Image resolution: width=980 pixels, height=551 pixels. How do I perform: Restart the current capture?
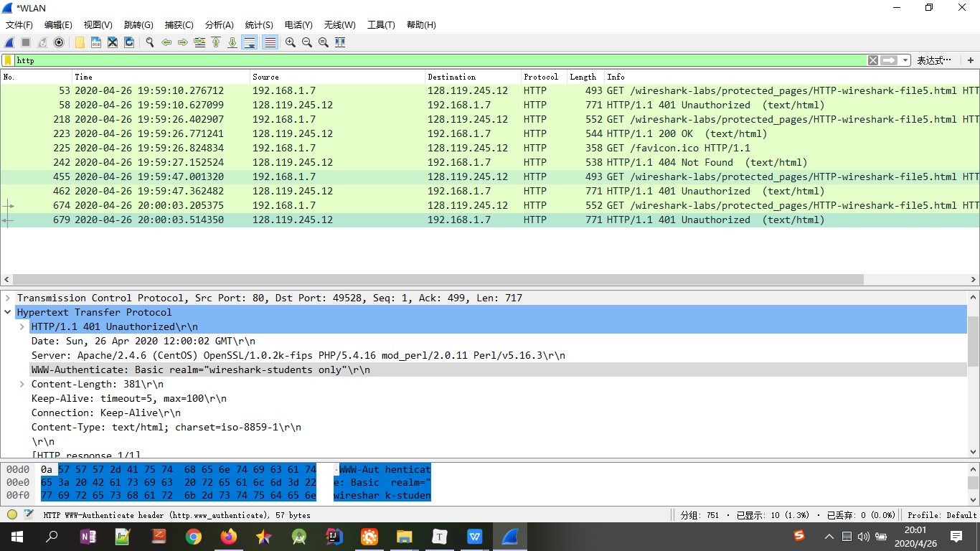coord(41,42)
